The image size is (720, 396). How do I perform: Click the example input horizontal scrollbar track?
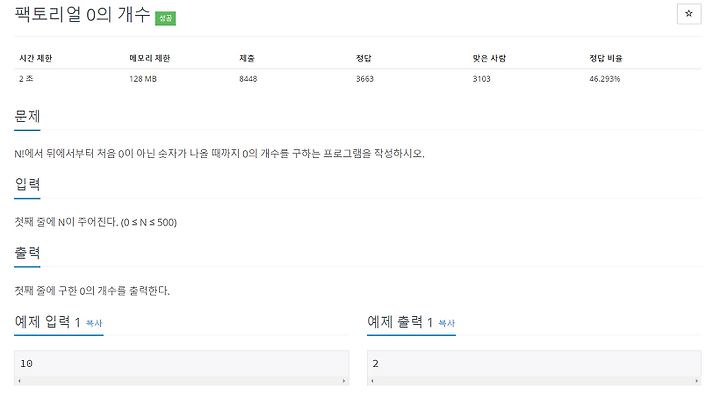click(181, 381)
